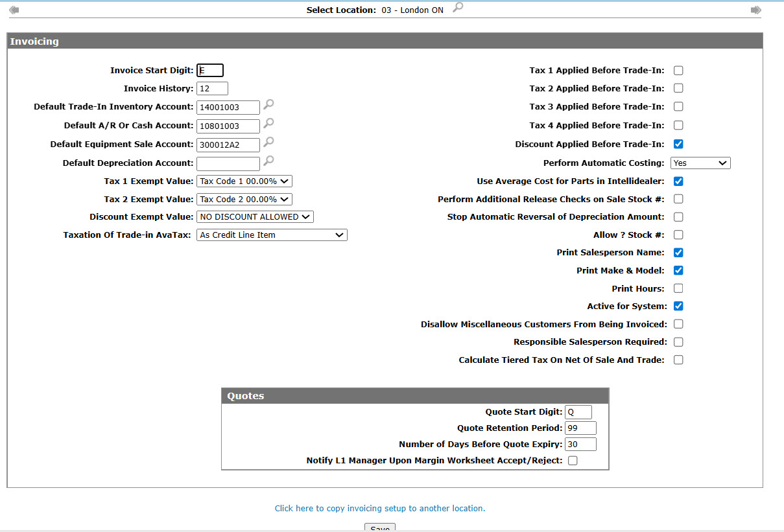This screenshot has height=532, width=784.
Task: Click the copy invoicing setup link
Action: tap(379, 509)
